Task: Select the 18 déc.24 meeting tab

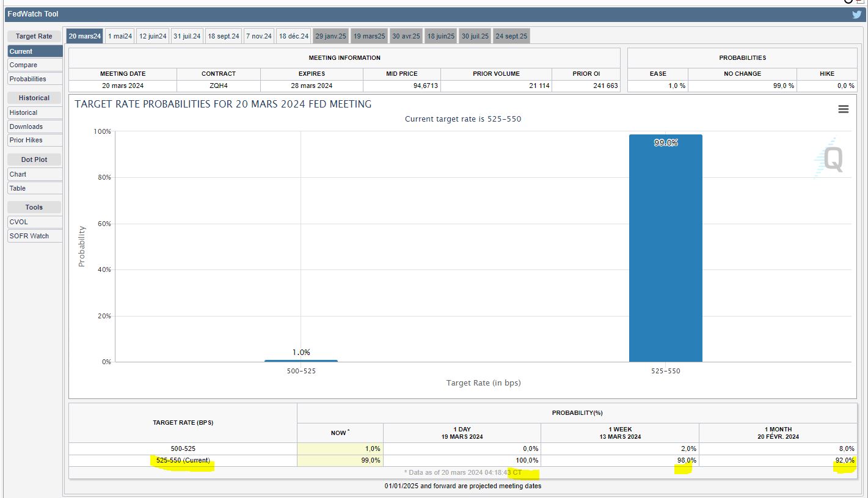Action: 294,36
